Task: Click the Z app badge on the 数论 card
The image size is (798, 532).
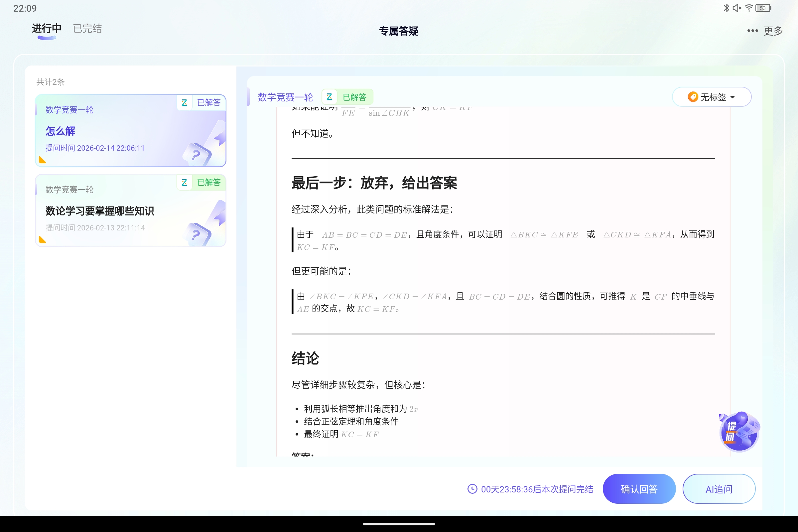Action: (x=185, y=183)
